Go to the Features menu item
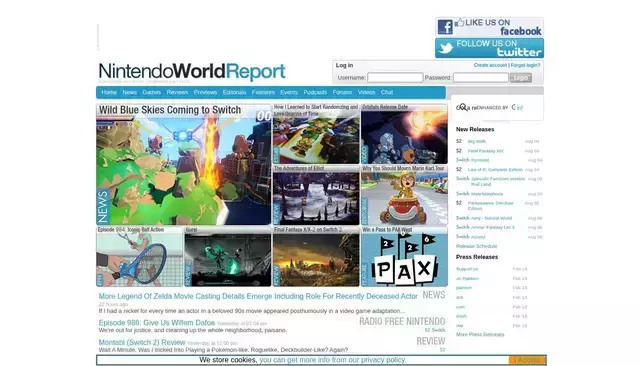 point(263,93)
